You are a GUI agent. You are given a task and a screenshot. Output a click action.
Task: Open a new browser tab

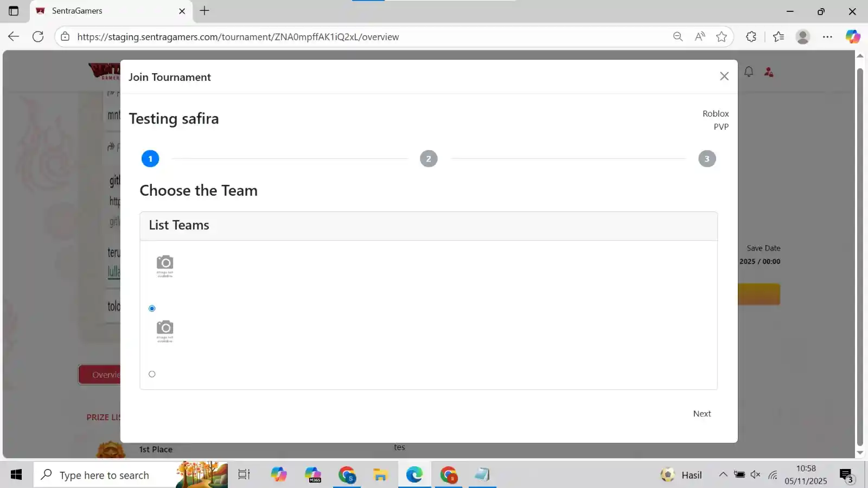(x=205, y=11)
